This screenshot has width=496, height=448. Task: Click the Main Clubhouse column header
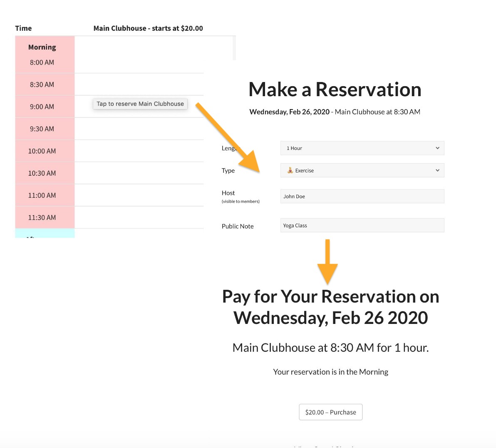148,28
